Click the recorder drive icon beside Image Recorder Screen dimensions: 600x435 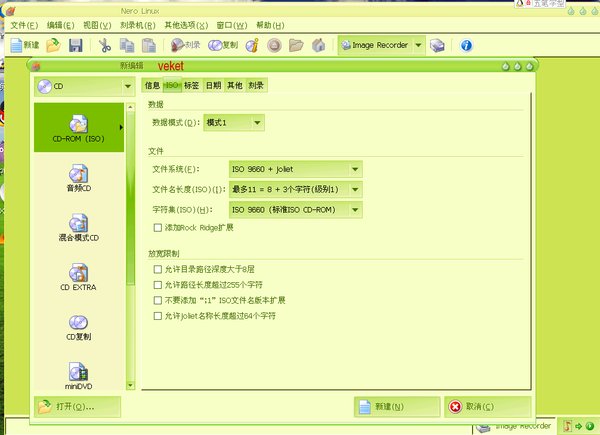point(437,46)
